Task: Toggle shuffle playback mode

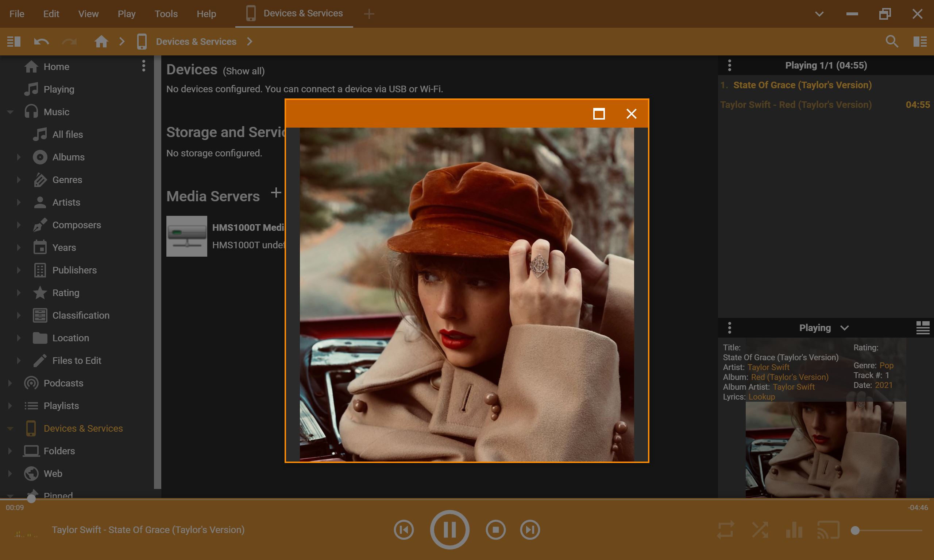Action: 760,530
